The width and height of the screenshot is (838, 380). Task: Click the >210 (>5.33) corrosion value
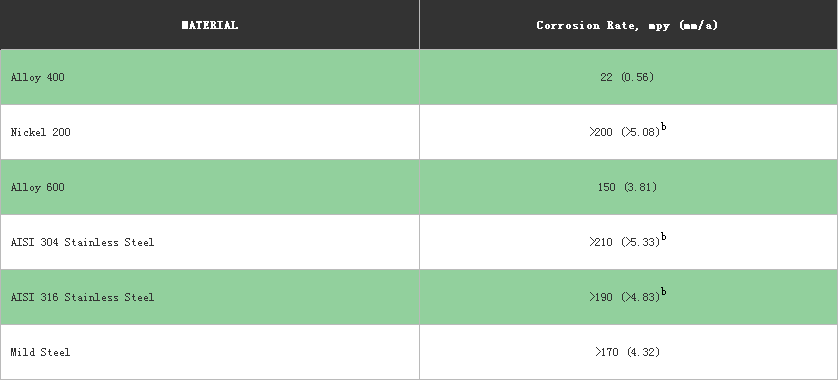coord(625,242)
